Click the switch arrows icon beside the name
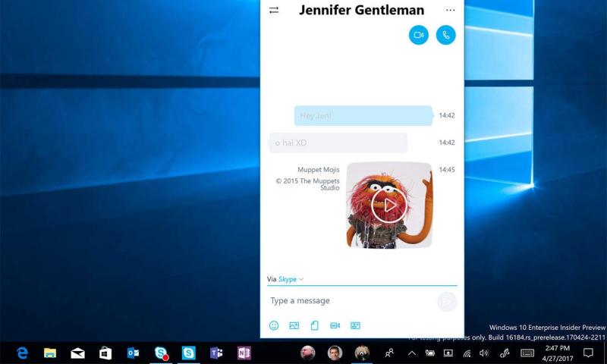 [274, 10]
